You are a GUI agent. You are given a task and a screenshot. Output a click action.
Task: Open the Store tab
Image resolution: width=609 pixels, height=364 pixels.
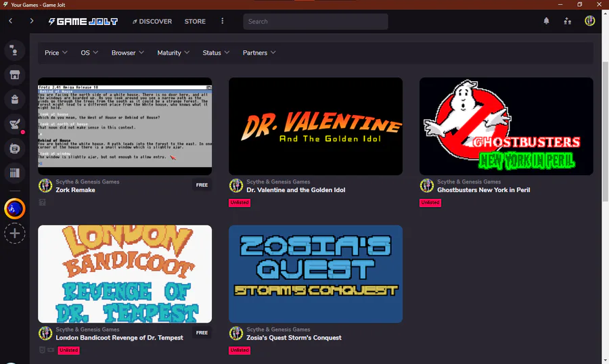tap(195, 22)
